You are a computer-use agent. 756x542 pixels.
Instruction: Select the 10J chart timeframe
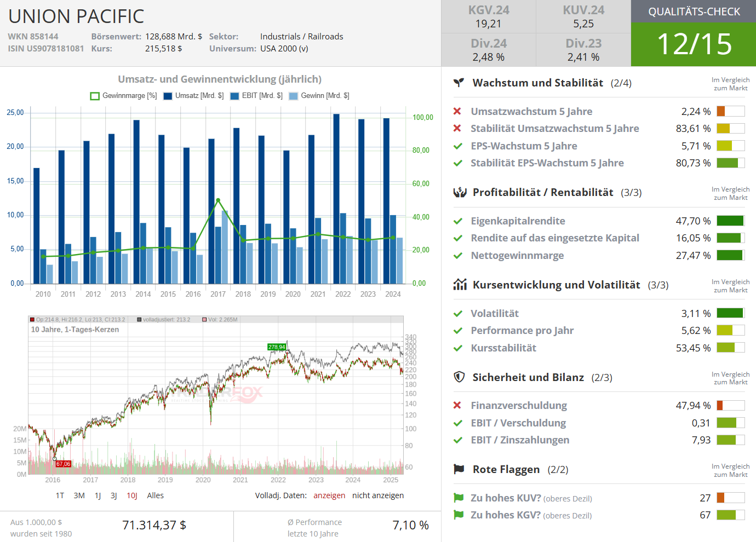pos(132,495)
